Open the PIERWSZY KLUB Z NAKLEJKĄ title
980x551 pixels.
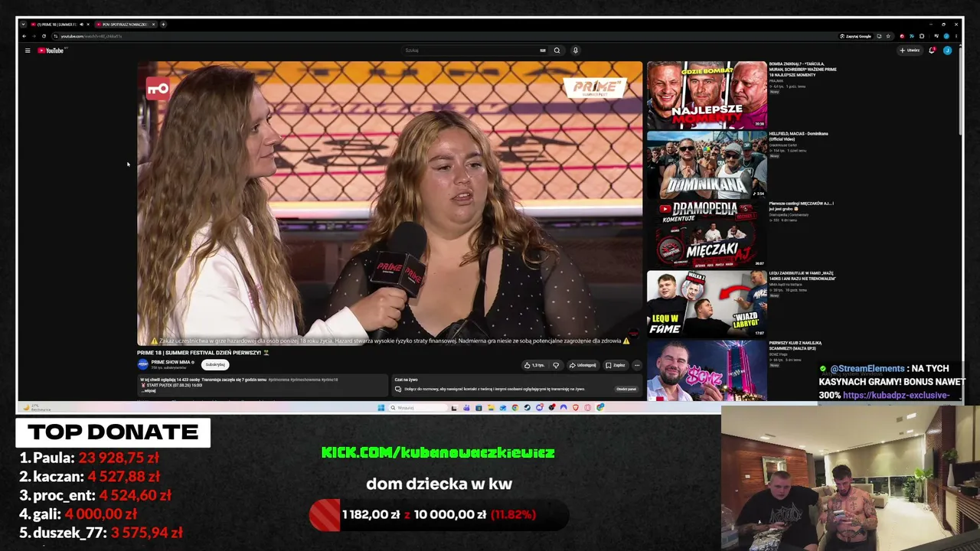(795, 345)
